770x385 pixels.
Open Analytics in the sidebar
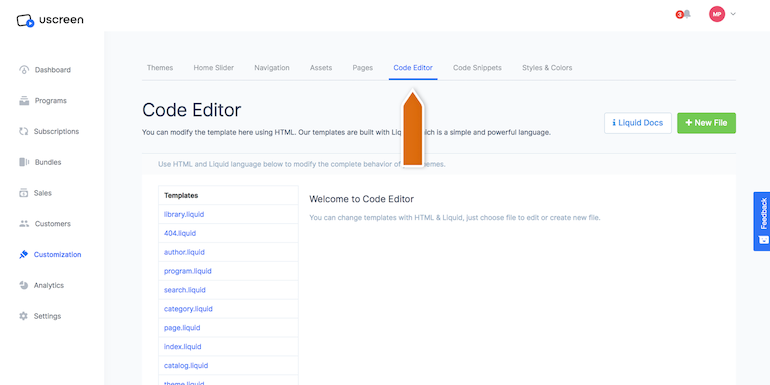[x=49, y=285]
